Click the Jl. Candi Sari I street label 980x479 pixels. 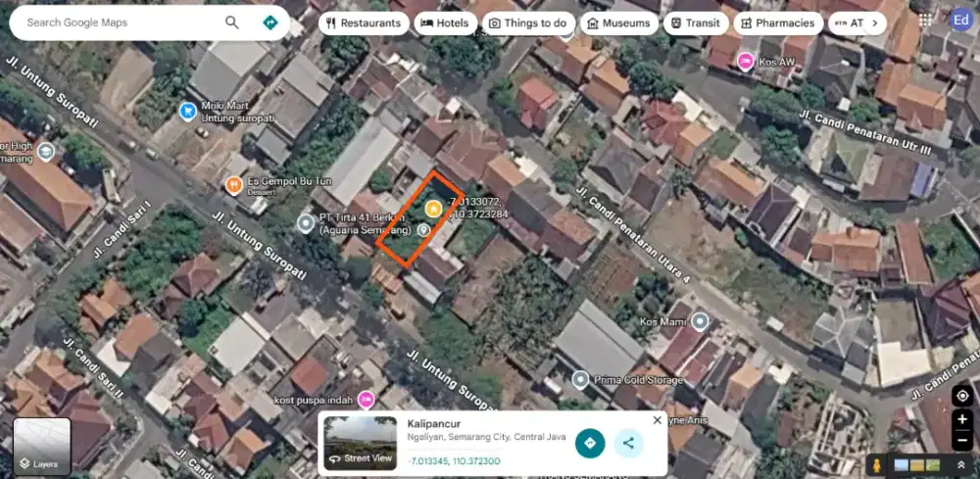pyautogui.click(x=122, y=230)
